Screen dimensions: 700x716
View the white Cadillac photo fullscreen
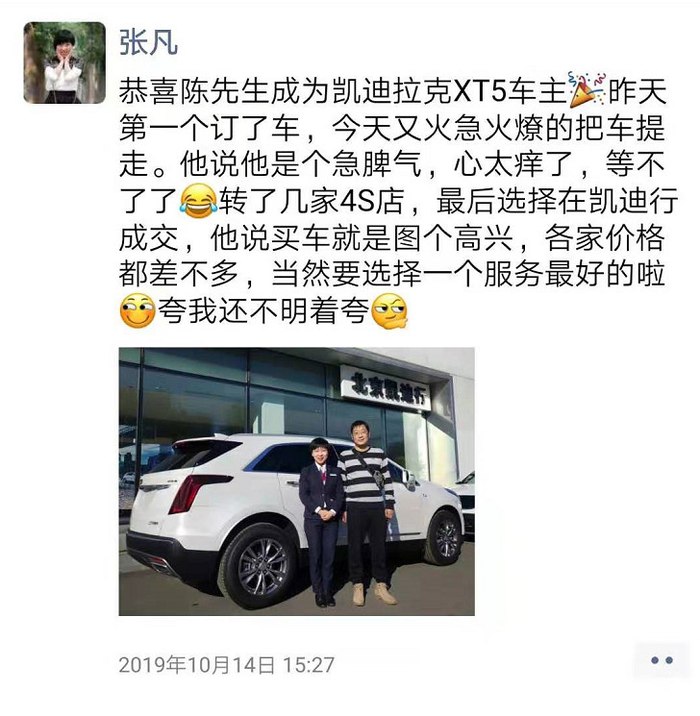(297, 481)
